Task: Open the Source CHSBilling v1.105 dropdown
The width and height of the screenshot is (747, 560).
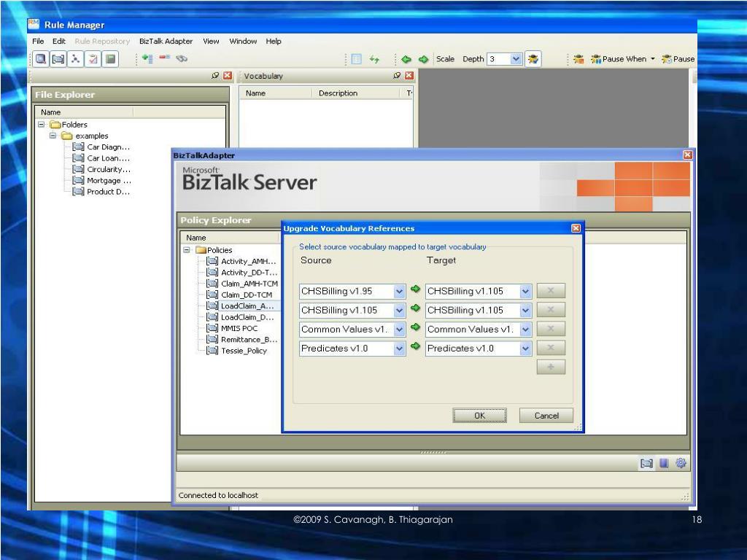Action: 399,311
